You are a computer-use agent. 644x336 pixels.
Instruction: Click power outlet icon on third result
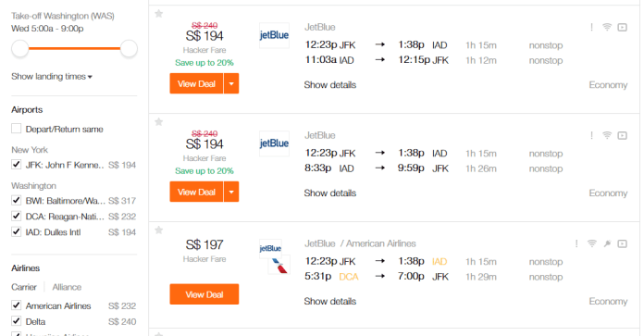click(x=607, y=243)
